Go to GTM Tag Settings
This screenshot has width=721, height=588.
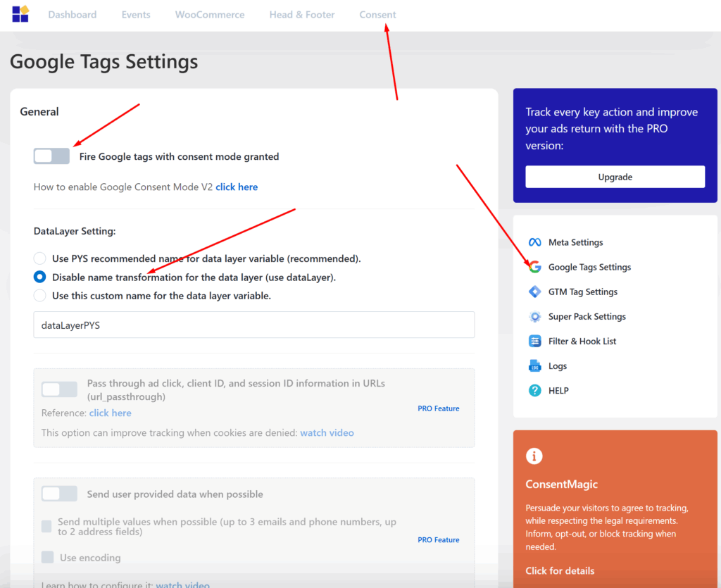582,292
